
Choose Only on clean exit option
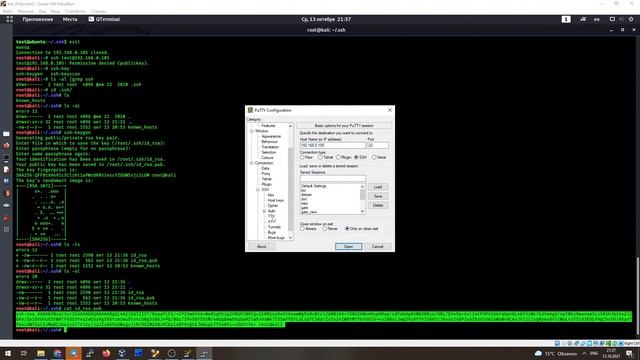(362, 229)
